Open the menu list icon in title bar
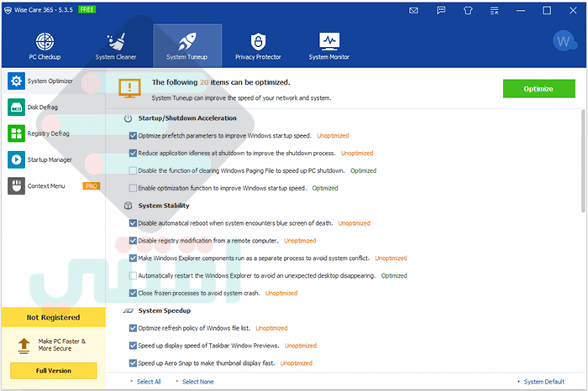This screenshot has height=391, width=588. coord(494,10)
